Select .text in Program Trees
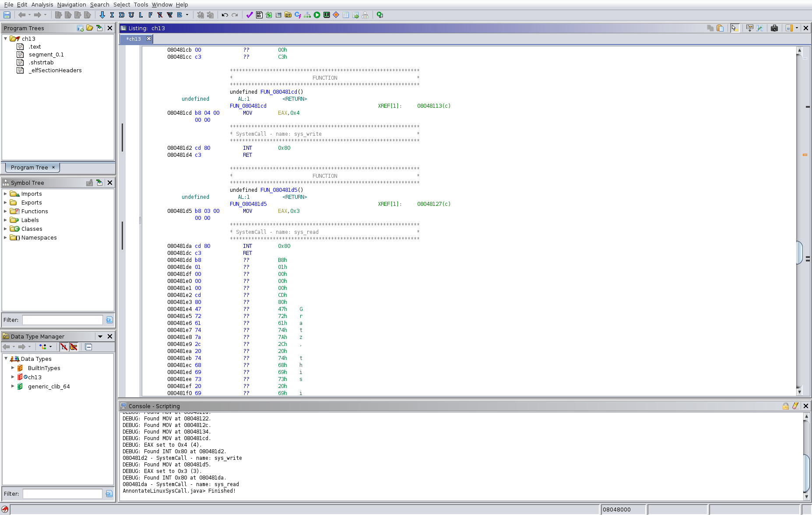The height and width of the screenshot is (515, 812). point(35,46)
